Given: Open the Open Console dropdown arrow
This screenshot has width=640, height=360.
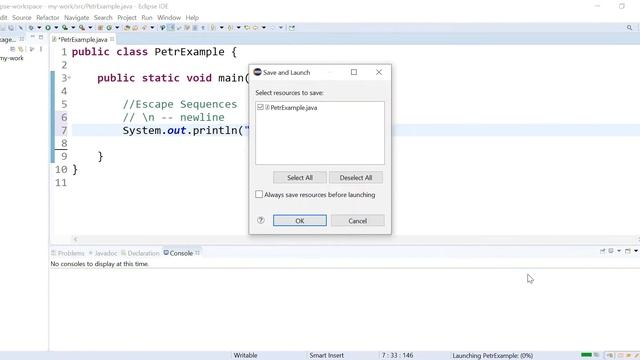Looking at the screenshot, I should coord(636,251).
